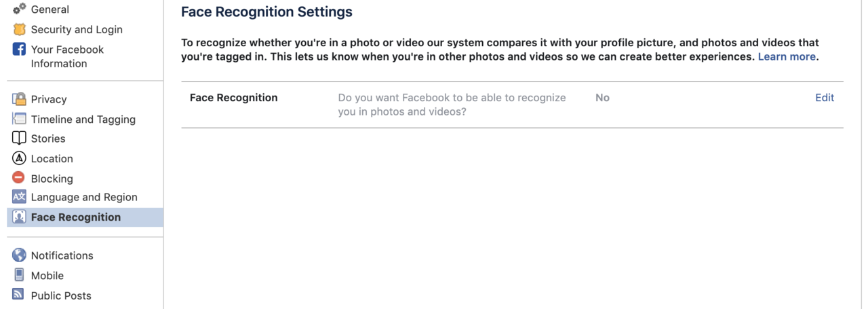The width and height of the screenshot is (868, 309).
Task: Click the Security and Login shield icon
Action: 19,30
